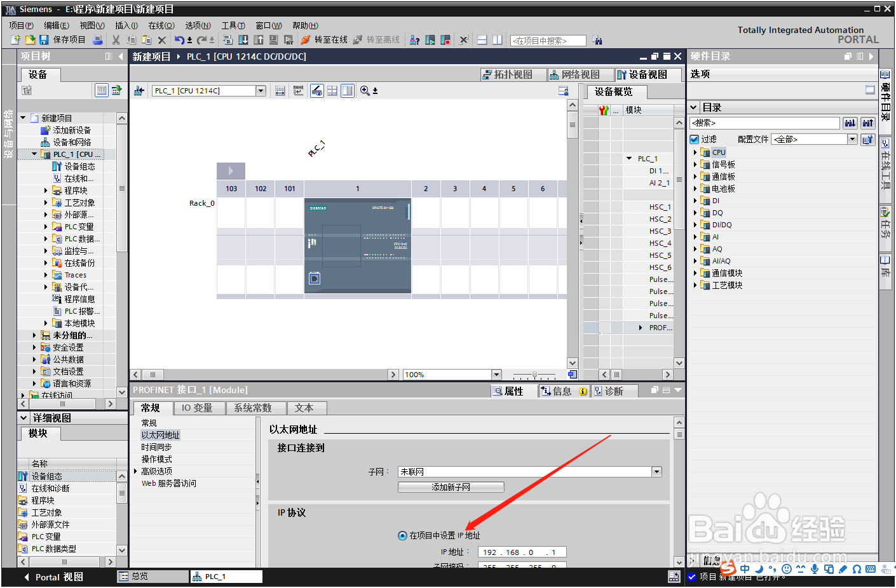Screen dimensions: 896x588
Task: Expand the CPU folder in the catalog
Action: click(x=695, y=152)
